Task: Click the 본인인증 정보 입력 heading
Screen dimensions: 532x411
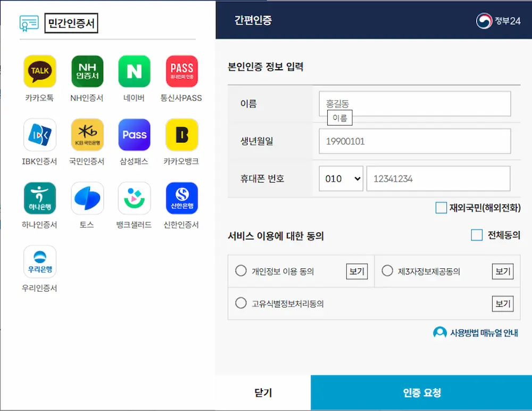Action: (265, 67)
